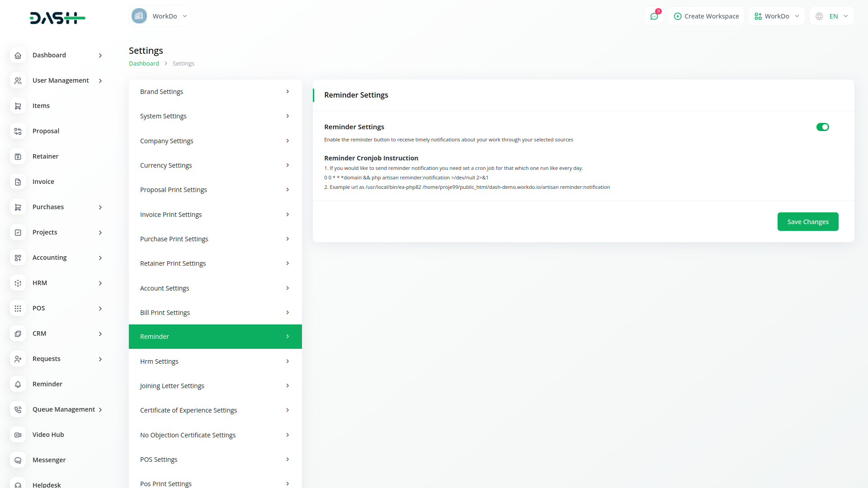
Task: Click the chat notifications icon in header
Action: point(654,16)
